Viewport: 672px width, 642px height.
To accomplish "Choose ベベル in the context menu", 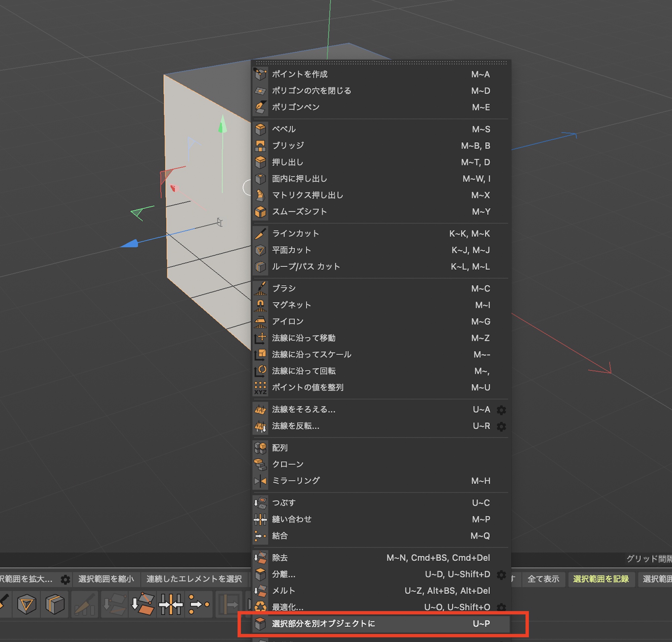I will (x=284, y=129).
